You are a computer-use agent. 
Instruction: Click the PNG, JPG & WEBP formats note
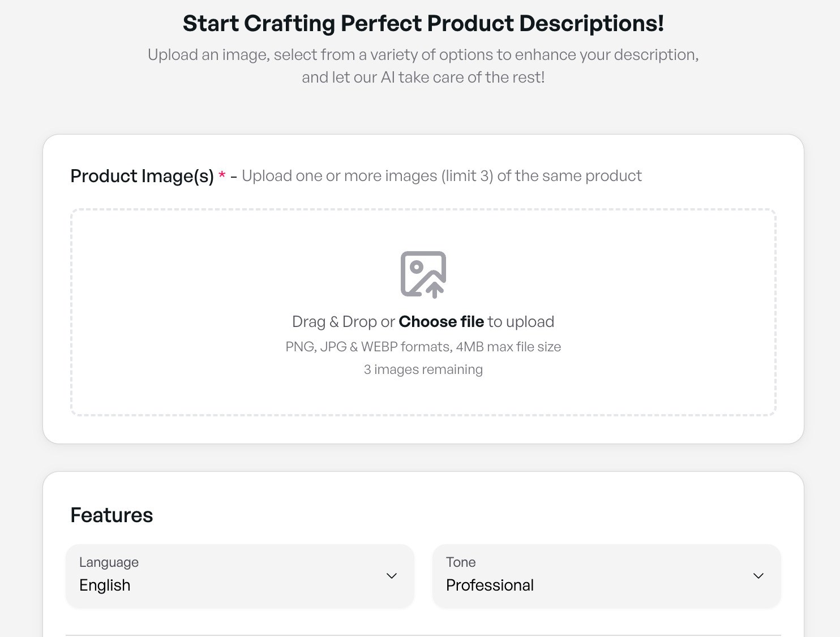(x=423, y=347)
